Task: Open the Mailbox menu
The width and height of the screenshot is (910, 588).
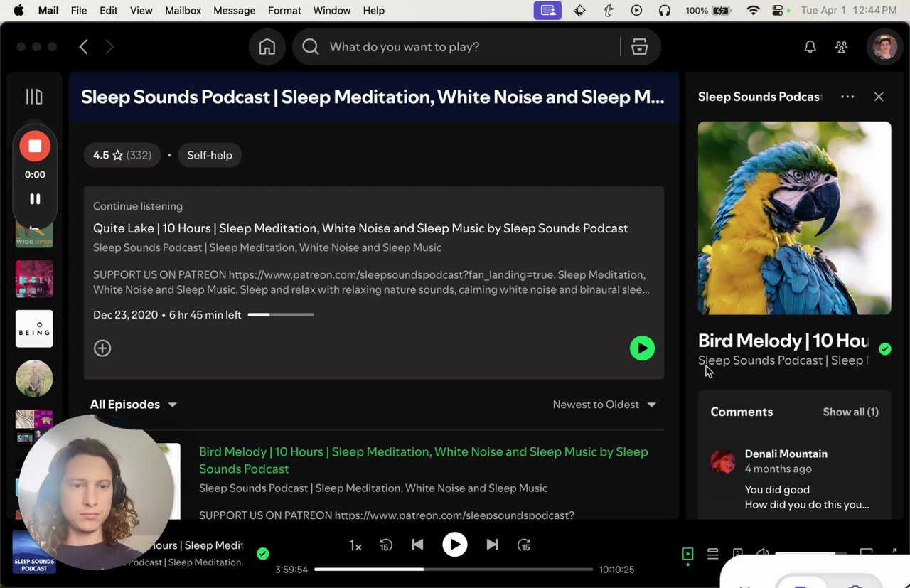Action: [x=183, y=11]
